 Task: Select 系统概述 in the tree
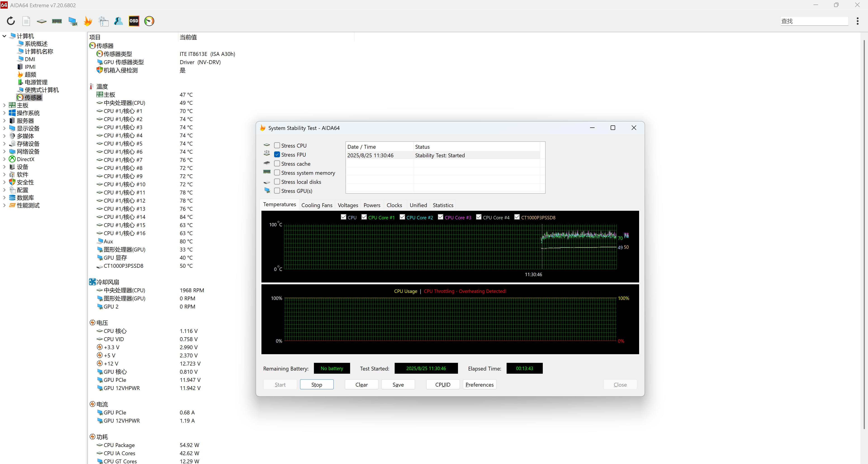point(36,43)
